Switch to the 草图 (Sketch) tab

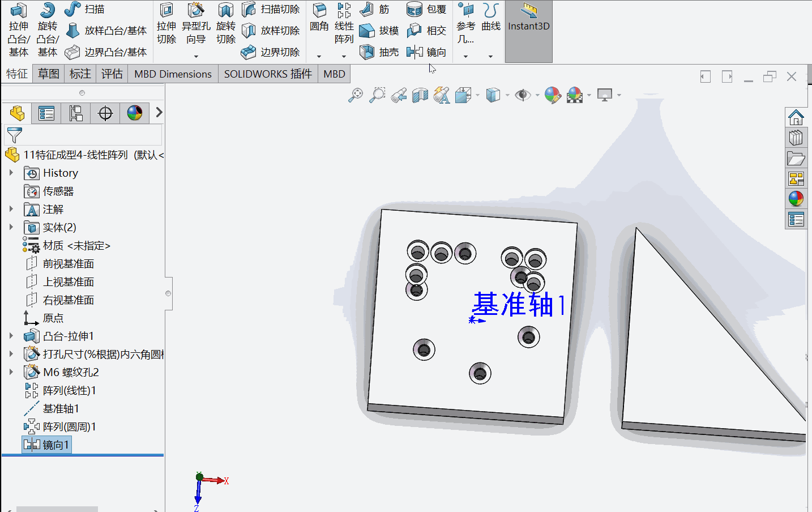(49, 74)
